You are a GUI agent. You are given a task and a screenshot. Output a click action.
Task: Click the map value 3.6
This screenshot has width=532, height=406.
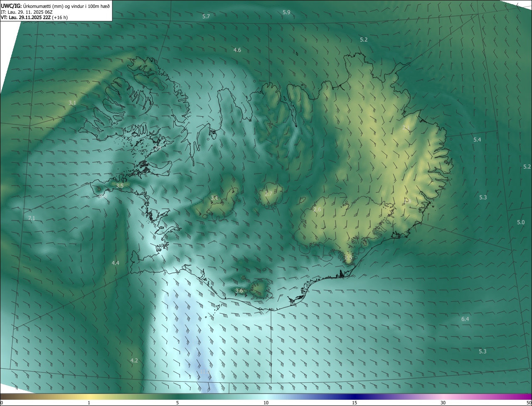(x=239, y=291)
